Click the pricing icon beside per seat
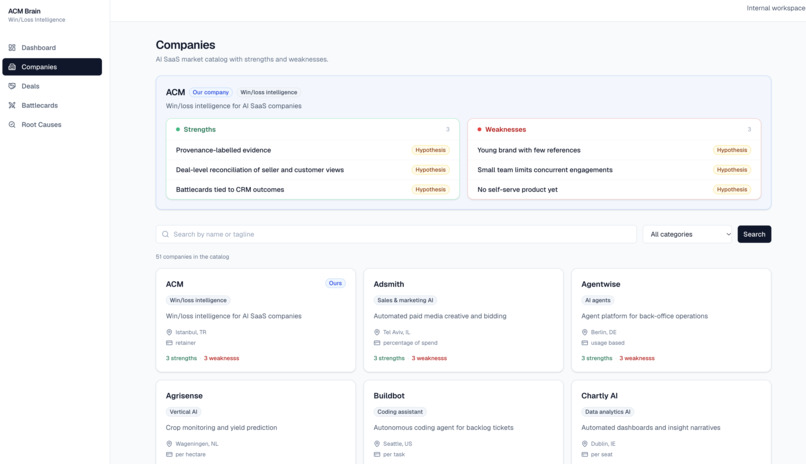 tap(584, 454)
